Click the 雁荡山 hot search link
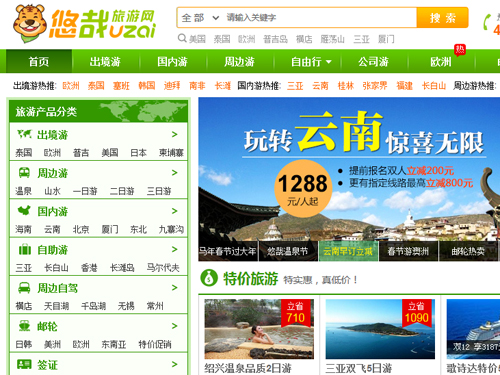This screenshot has width=500, height=375. click(x=332, y=39)
